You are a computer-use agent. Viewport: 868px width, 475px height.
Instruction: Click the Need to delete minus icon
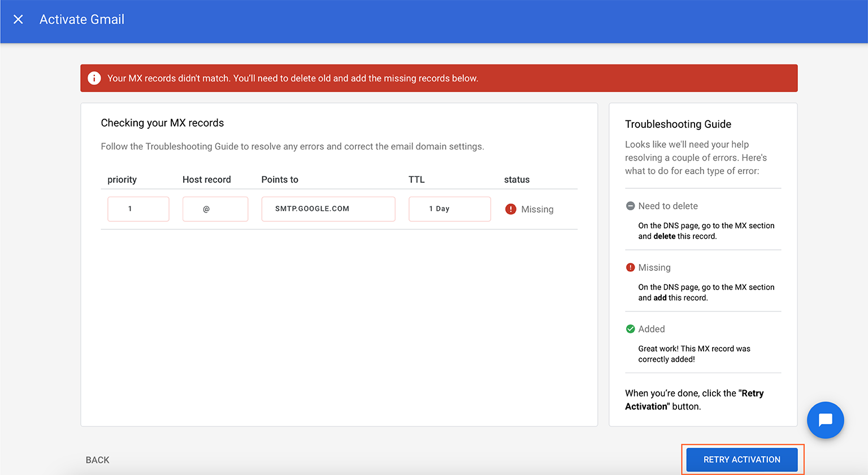click(631, 206)
